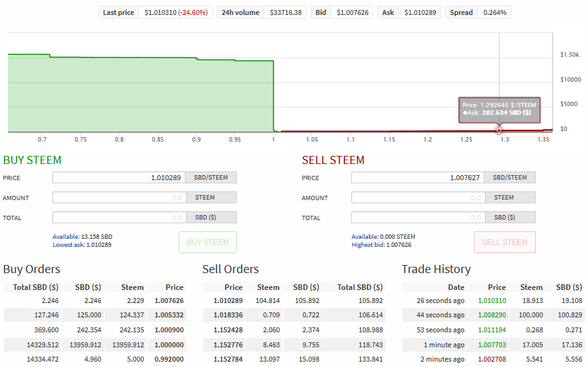The width and height of the screenshot is (588, 366).
Task: Select sell order at price 1.010289
Action: tap(295, 301)
